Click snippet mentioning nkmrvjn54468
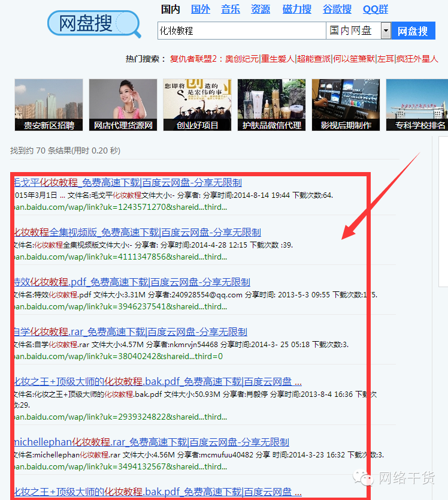 tap(181, 344)
